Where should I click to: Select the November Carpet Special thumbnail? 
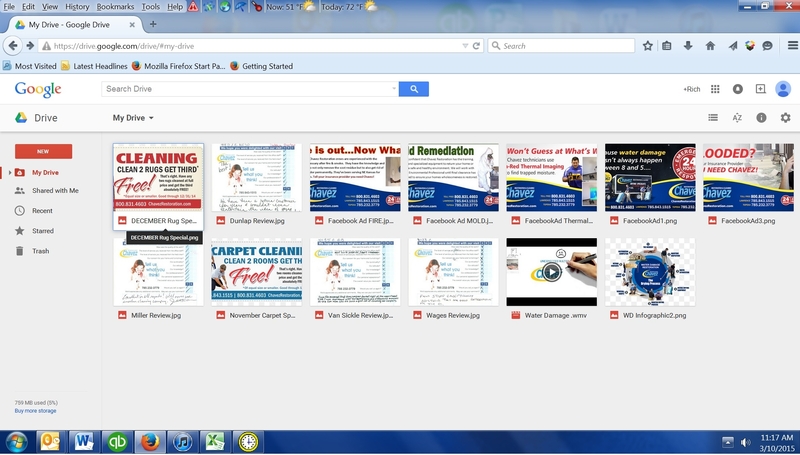(x=257, y=272)
